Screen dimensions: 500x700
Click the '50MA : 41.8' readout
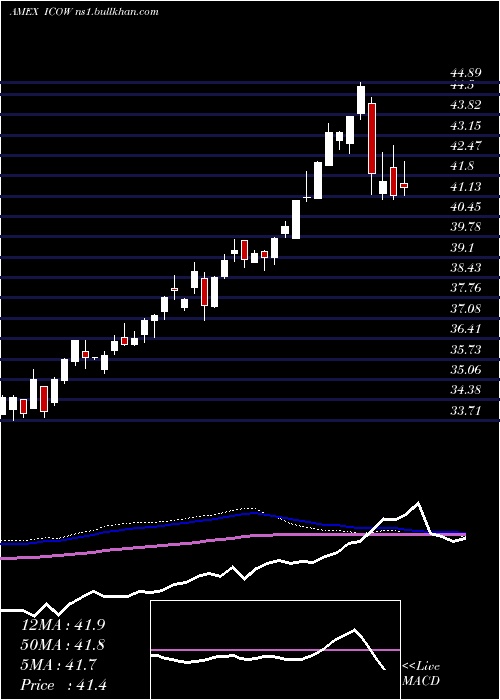tap(63, 645)
